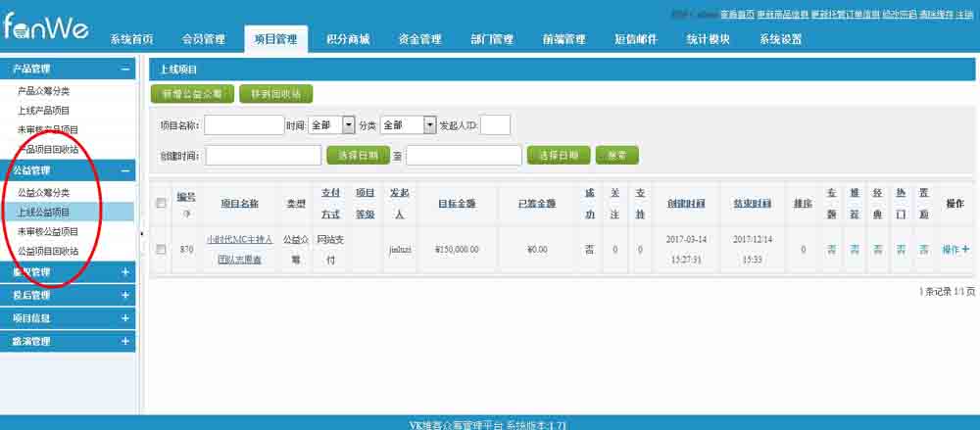Switch to the 会员管理 tab
Viewport: 980px width, 430px height.
203,39
